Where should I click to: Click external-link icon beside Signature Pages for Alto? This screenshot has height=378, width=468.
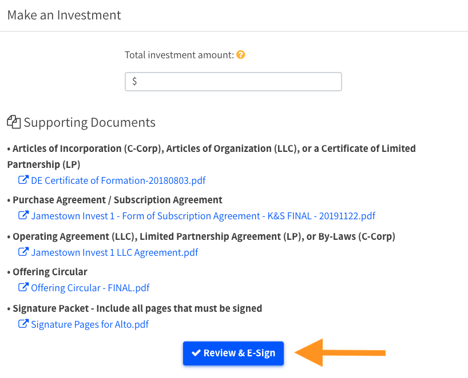pyautogui.click(x=23, y=324)
